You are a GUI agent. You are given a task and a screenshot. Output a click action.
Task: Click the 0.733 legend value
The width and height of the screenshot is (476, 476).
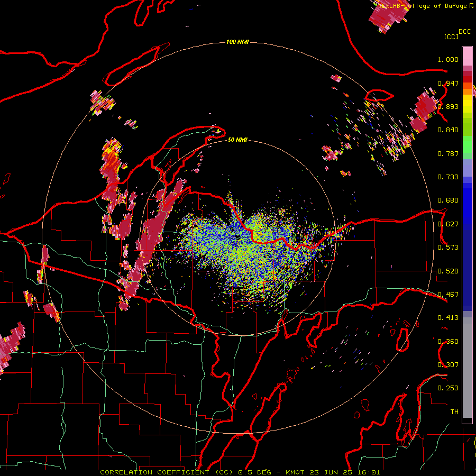pyautogui.click(x=448, y=177)
